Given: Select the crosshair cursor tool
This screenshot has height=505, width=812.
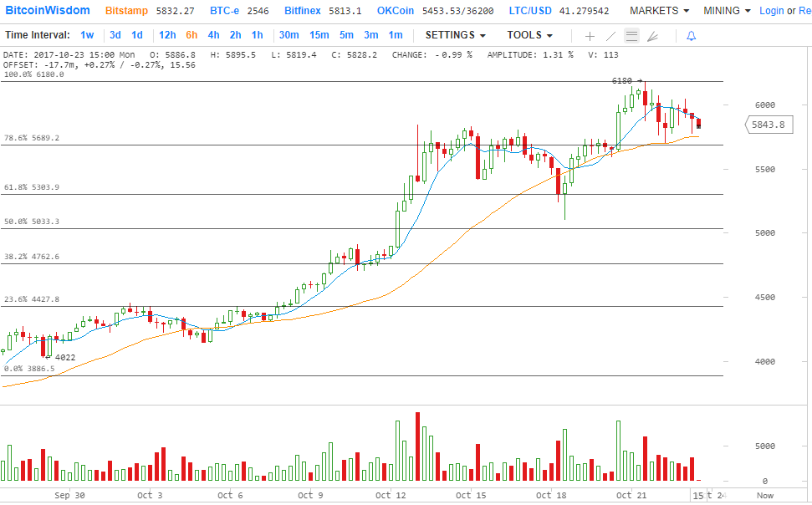Looking at the screenshot, I should click(590, 36).
